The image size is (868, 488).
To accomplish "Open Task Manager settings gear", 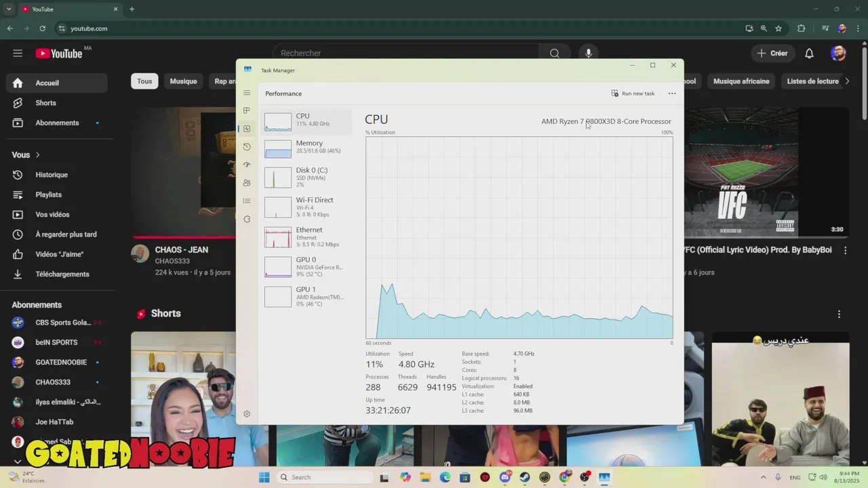I will tap(247, 414).
